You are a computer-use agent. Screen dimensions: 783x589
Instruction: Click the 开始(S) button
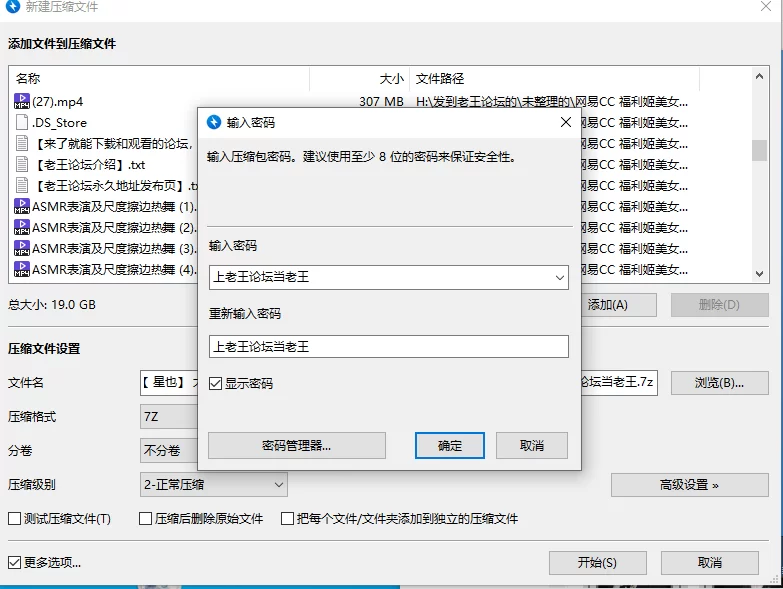click(x=598, y=563)
